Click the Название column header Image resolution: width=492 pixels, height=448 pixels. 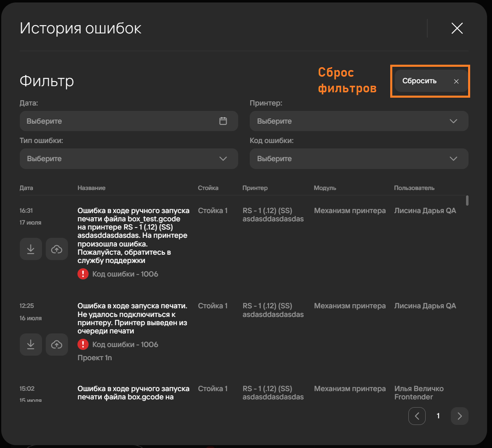(91, 188)
